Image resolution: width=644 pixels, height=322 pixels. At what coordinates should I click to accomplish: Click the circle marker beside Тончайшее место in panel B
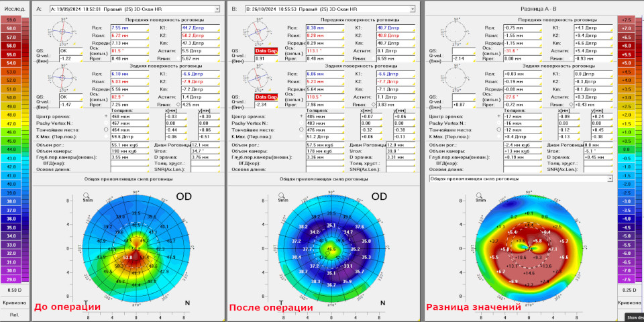point(301,129)
